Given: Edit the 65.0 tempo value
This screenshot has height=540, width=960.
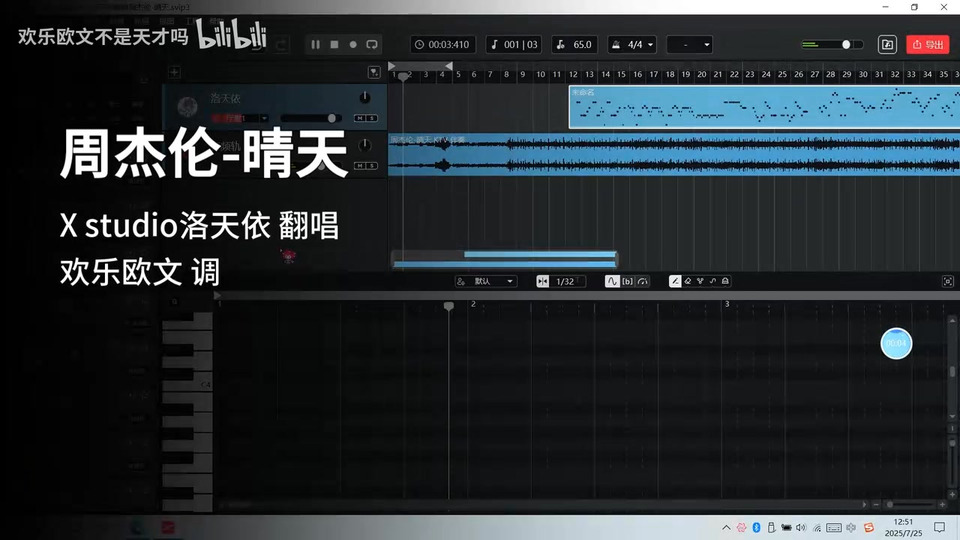Looking at the screenshot, I should (574, 45).
